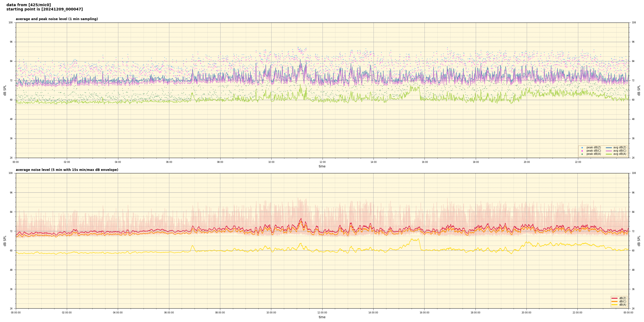Select the avg dB(C) pink legend line
Image resolution: width=644 pixels, height=322 pixels.
coord(609,151)
